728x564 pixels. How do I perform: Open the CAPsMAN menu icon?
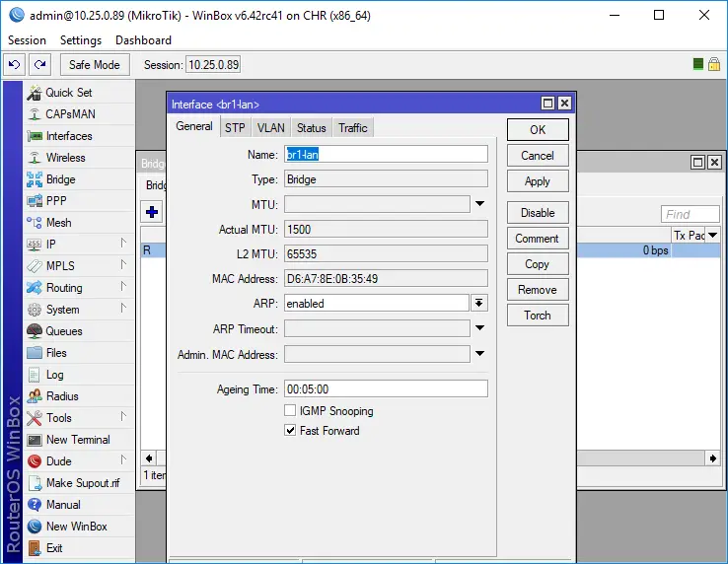[x=35, y=114]
